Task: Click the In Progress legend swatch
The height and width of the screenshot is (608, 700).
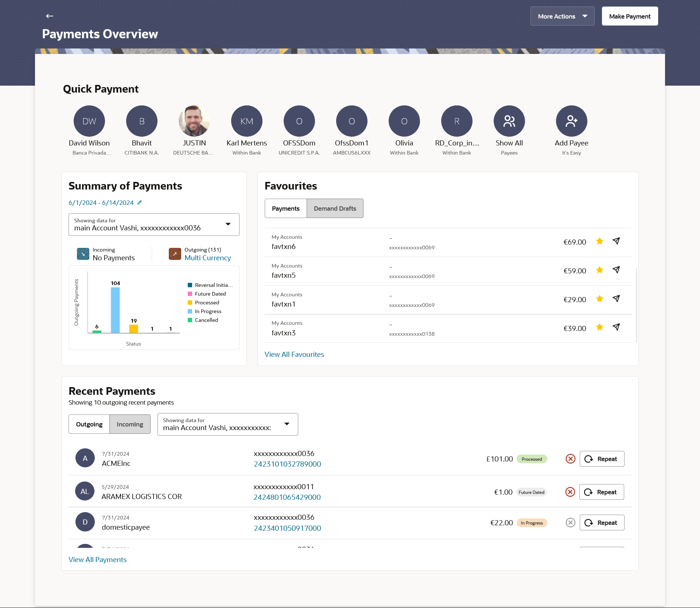Action: [x=190, y=311]
